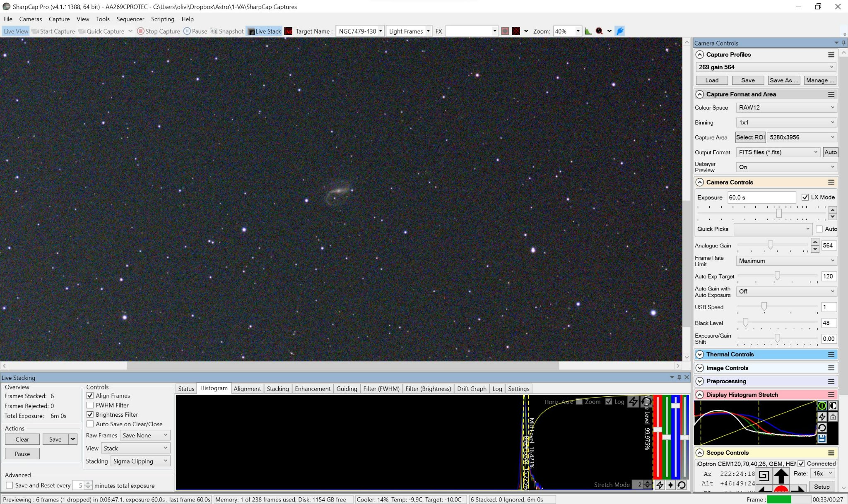This screenshot has height=504, width=848.
Task: Expand the Preprocessing section
Action: tap(700, 381)
